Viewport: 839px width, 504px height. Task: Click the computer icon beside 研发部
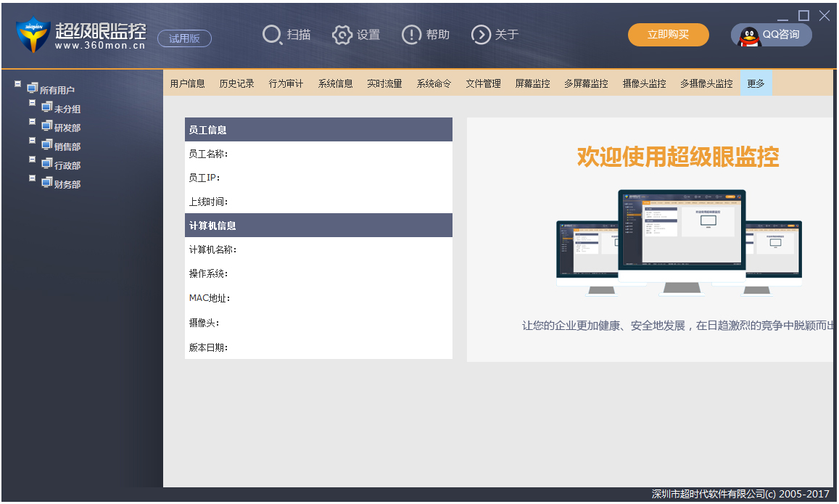pos(45,127)
